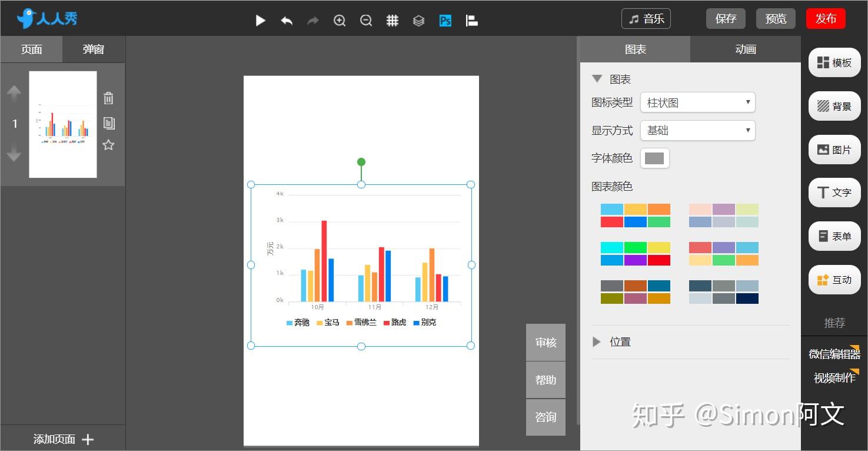Open the 显示方式 基础 dropdown
Screen dimensions: 868x451
click(697, 131)
